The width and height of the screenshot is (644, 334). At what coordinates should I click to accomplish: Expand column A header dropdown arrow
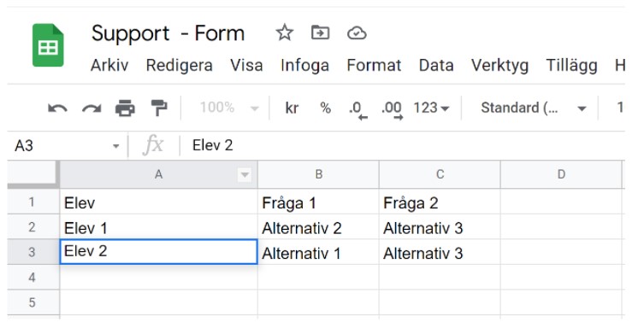245,175
